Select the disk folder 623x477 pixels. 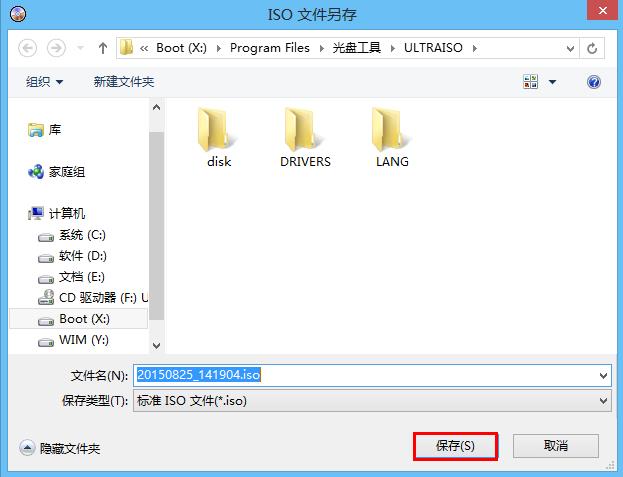[219, 138]
